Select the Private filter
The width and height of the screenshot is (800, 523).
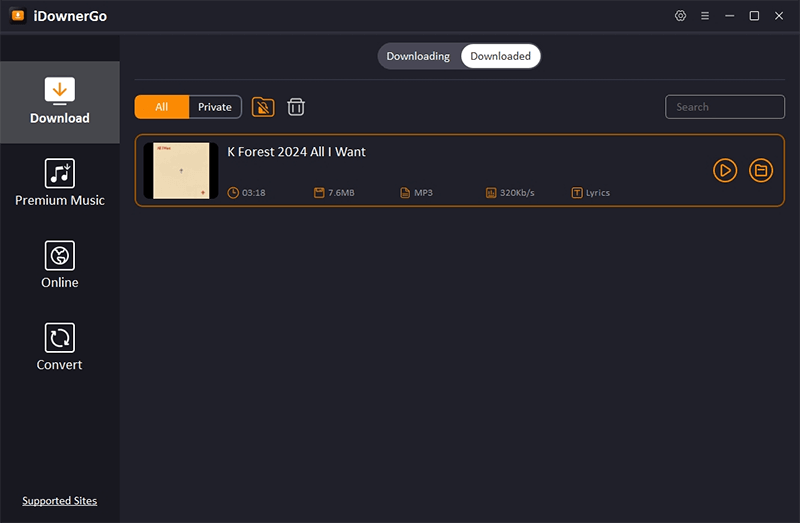pos(215,107)
